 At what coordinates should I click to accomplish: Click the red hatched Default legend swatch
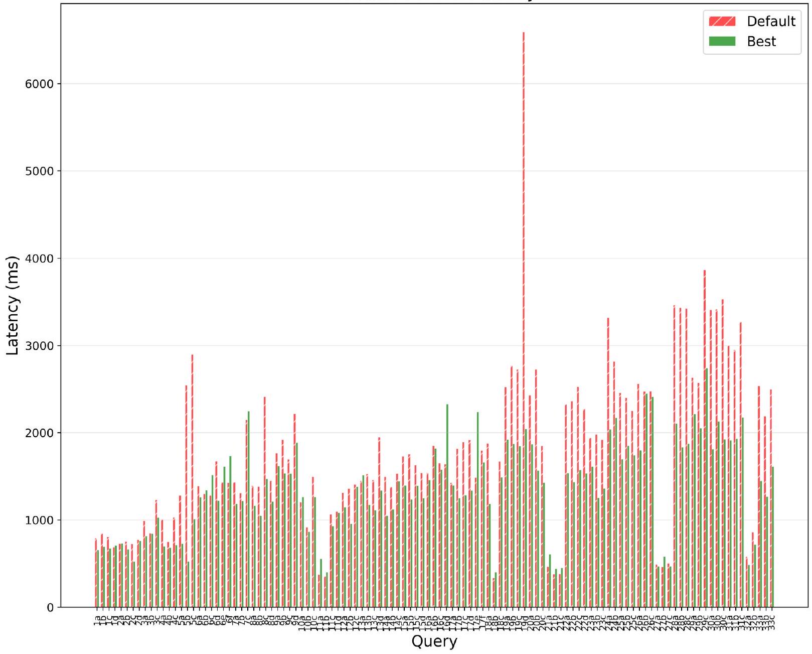coord(722,21)
